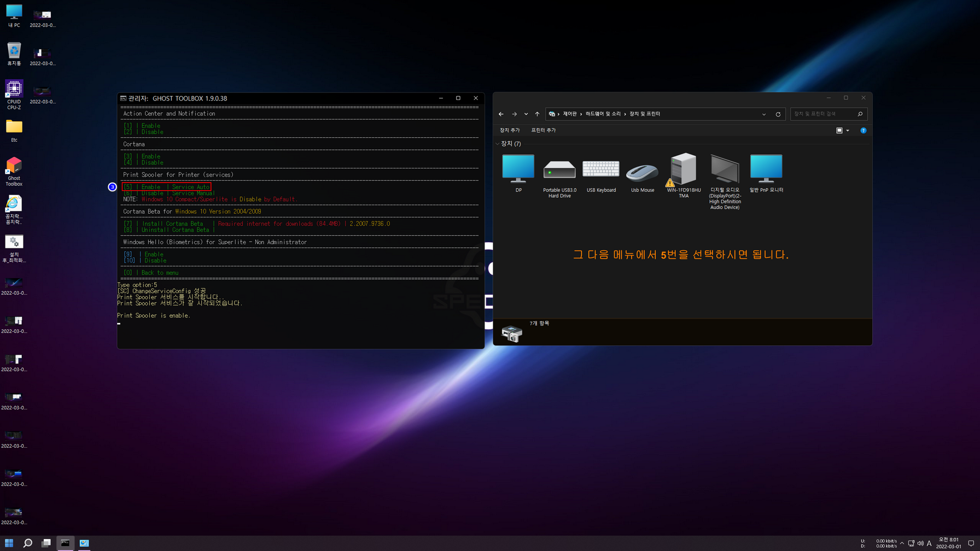Viewport: 980px width, 551px height.
Task: Click the 'Print Spooler is enable.' text
Action: (x=154, y=315)
